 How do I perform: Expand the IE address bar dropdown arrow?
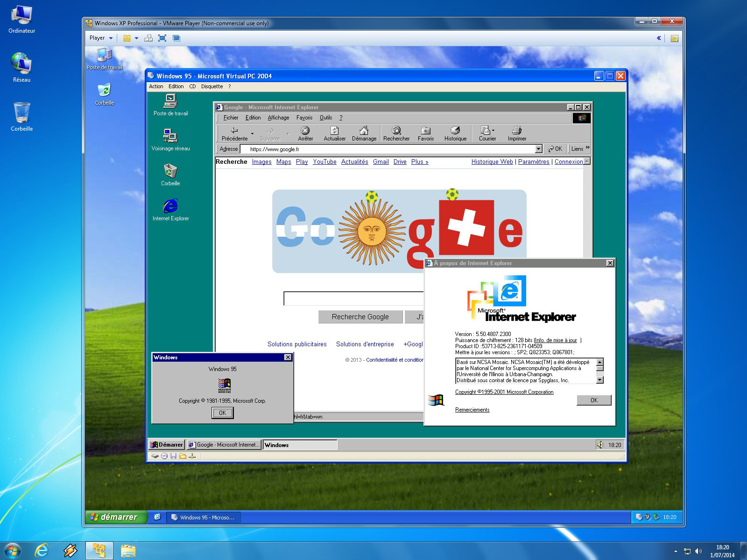[x=538, y=149]
